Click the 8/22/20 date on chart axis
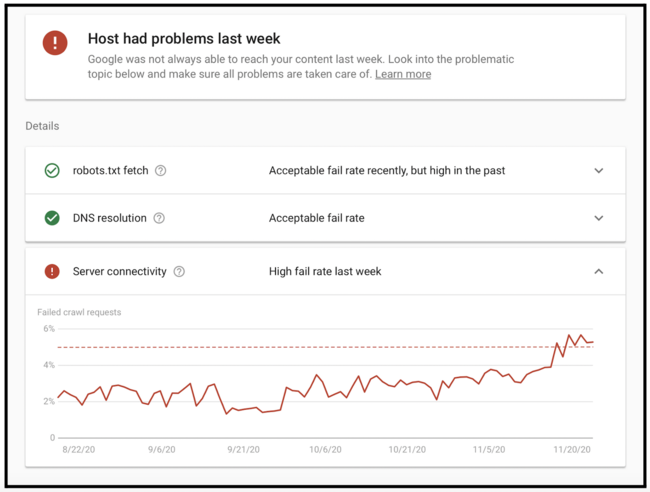650x492 pixels. [80, 450]
